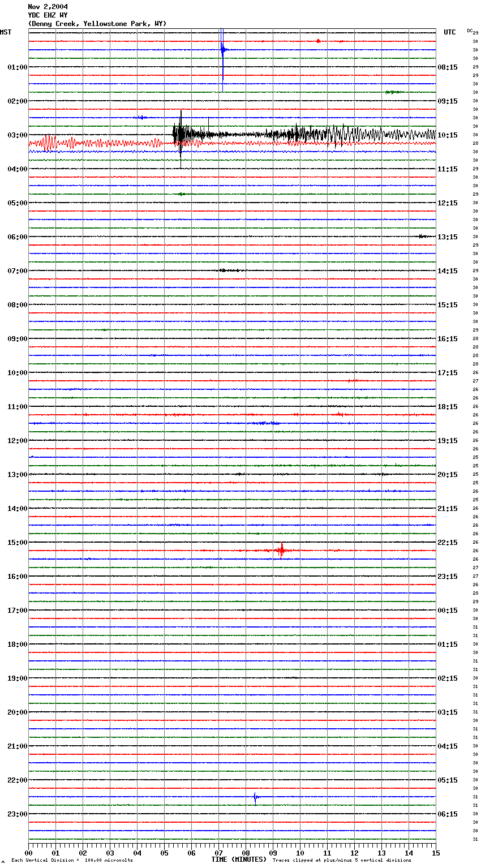This screenshot has width=481, height=868.
Task: Select the '18:00' MST time label
Action: pos(18,644)
